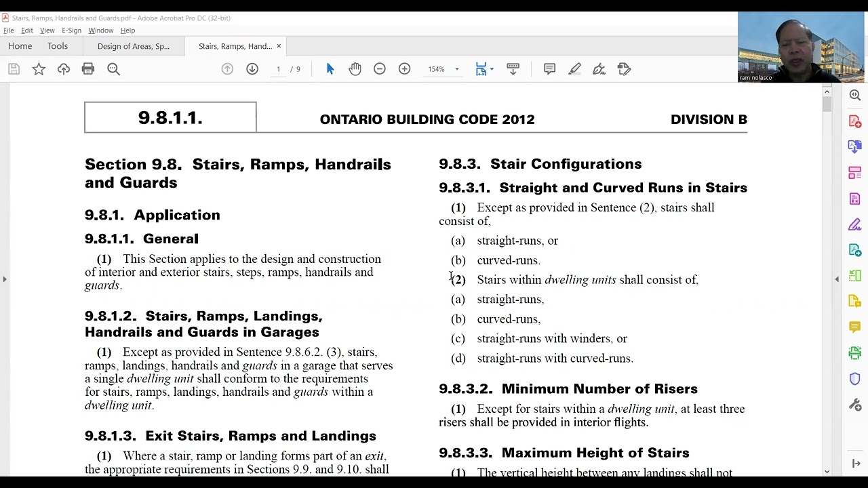The height and width of the screenshot is (488, 868).
Task: Click the '9.8.3. Stair Configurations' heading
Action: [540, 164]
